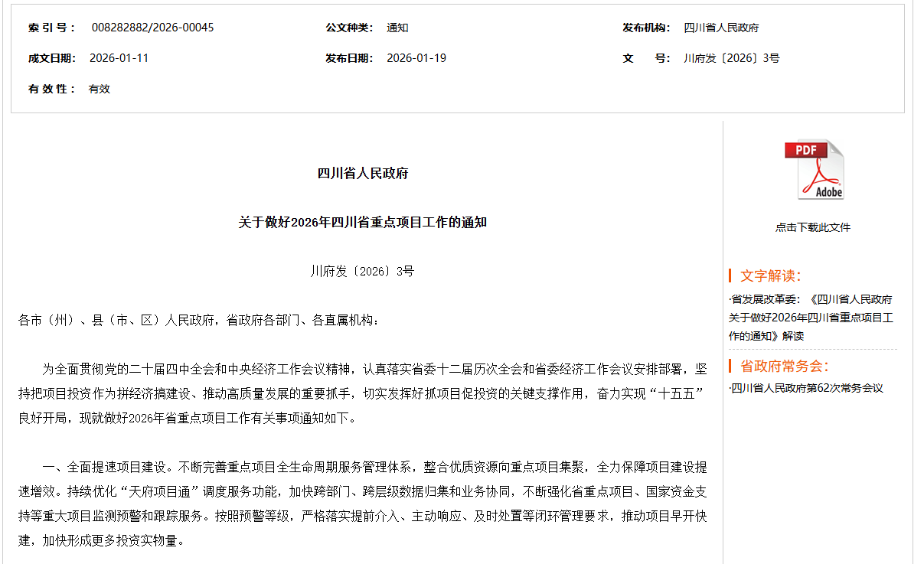Click the bold centered heading 四川省人民政府
This screenshot has height=564, width=924.
[x=363, y=173]
